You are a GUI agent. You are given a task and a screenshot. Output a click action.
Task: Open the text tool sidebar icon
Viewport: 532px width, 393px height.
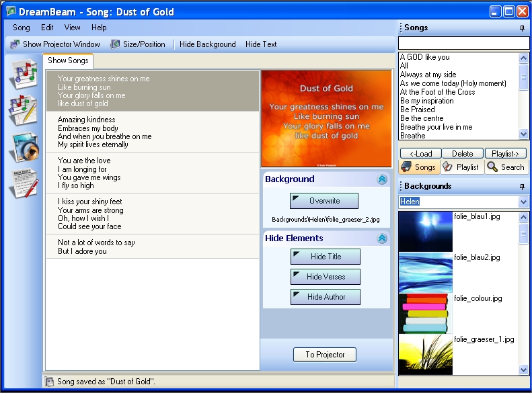24,183
